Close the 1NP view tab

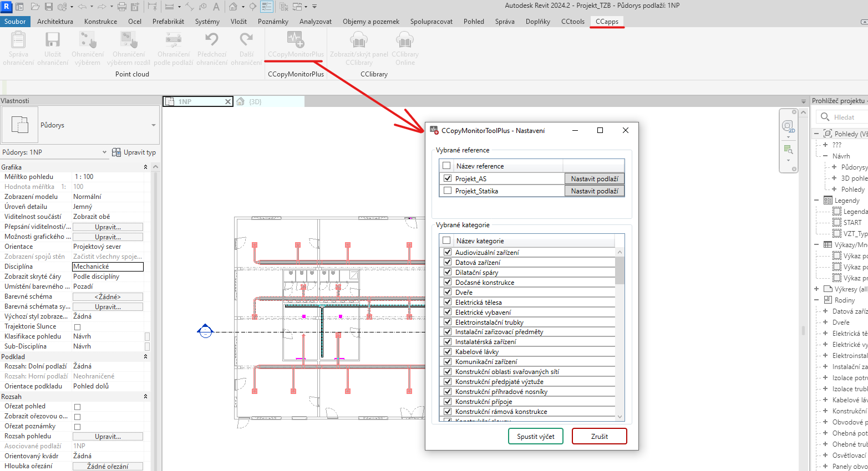pos(227,101)
